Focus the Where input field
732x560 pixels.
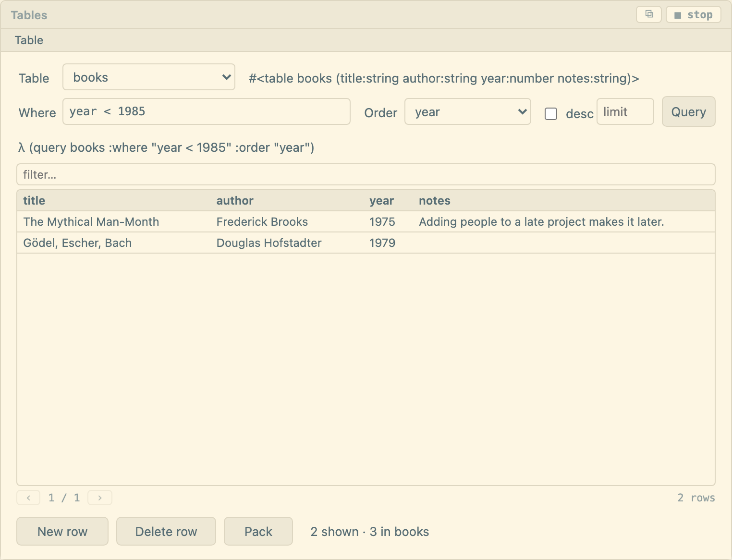click(x=207, y=111)
